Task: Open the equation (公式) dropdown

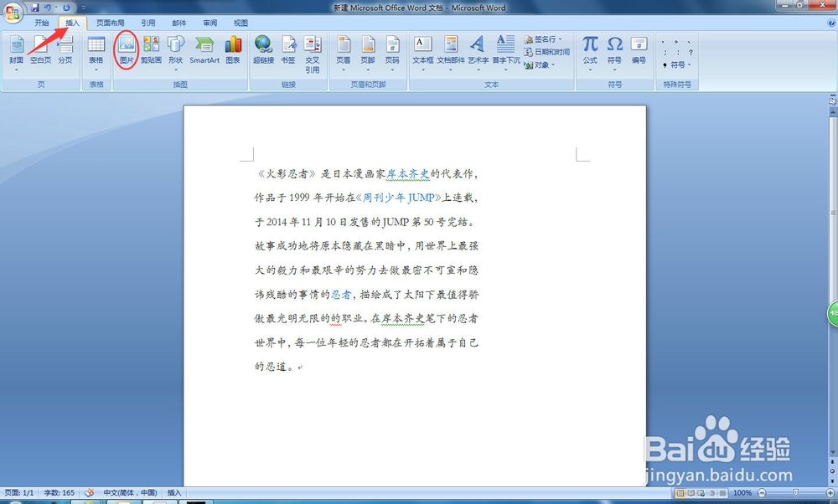Action: [x=591, y=54]
